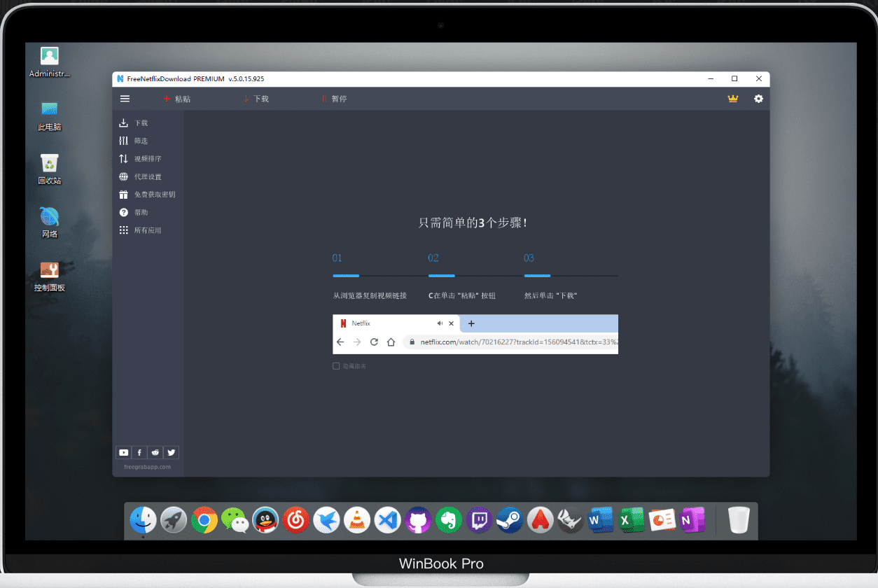Open WeChat from the dock
The image size is (878, 588).
pos(235,520)
